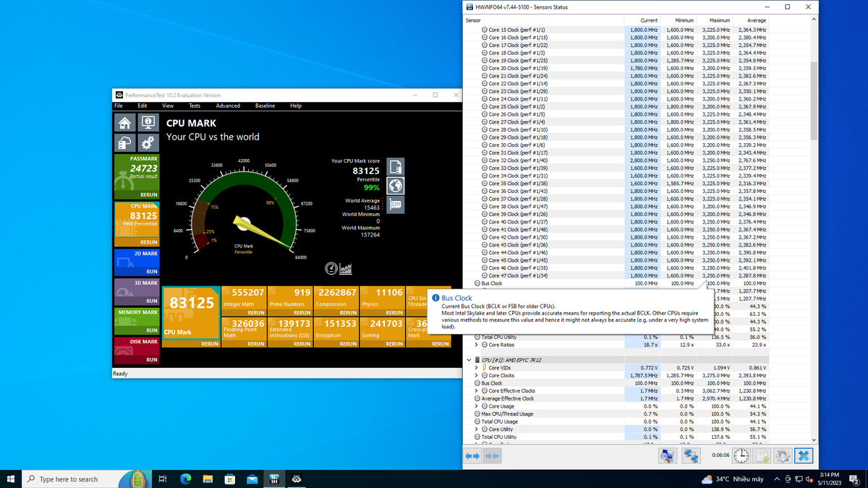Viewport: 868px width, 488px height.
Task: Open the Baseline menu in PerformanceTest
Action: coord(265,106)
